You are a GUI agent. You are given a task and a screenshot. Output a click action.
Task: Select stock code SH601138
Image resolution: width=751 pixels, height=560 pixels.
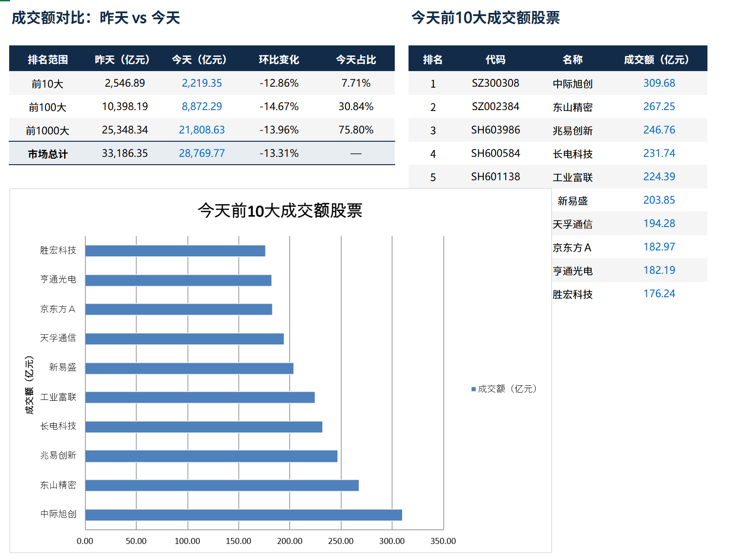point(496,177)
